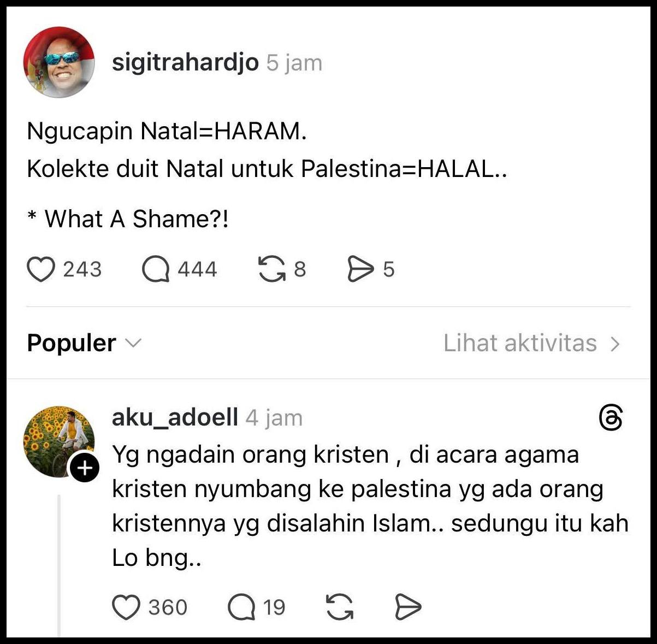Click the Populer sort label

pos(72,343)
